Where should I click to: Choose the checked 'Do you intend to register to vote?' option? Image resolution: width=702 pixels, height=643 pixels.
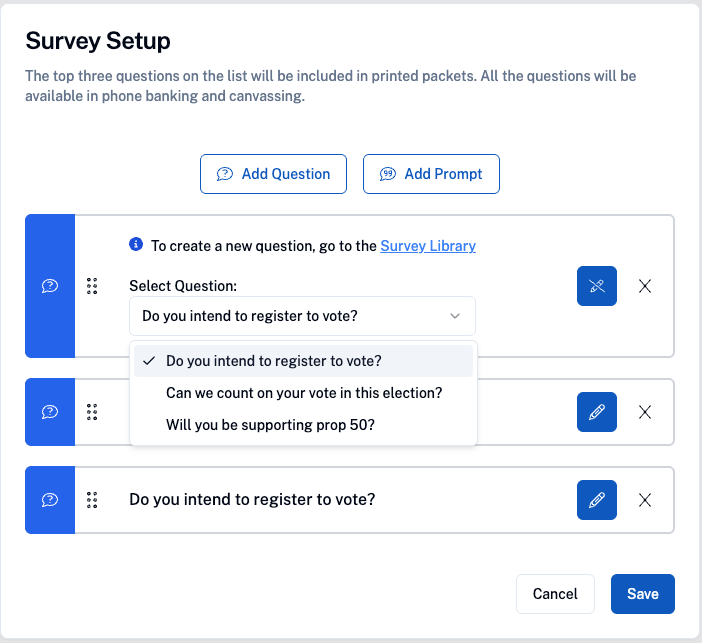[x=273, y=361]
